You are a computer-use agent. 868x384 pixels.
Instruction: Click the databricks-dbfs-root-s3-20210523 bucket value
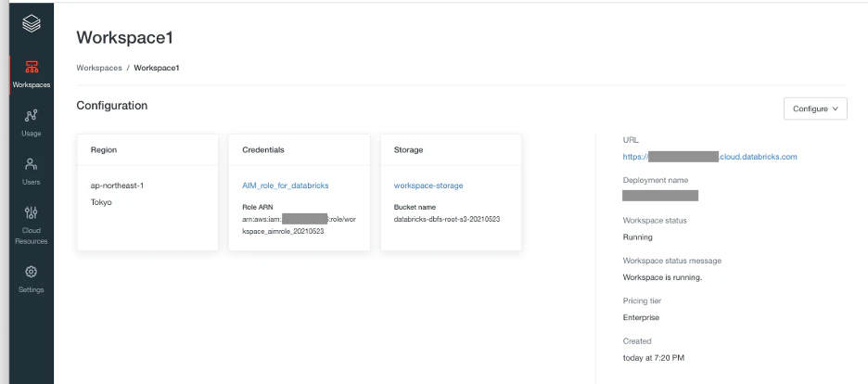click(x=447, y=219)
